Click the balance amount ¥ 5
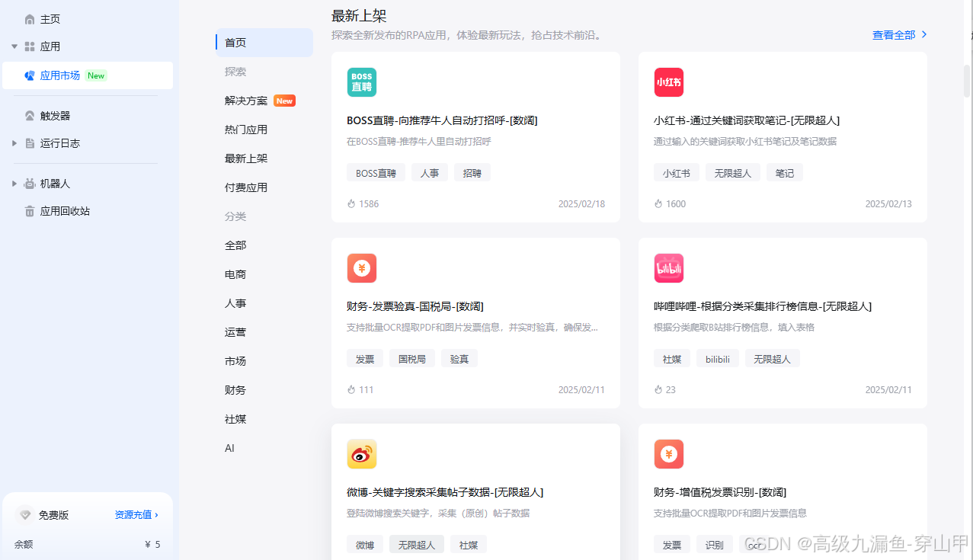Viewport: 973px width, 560px height. 152,544
